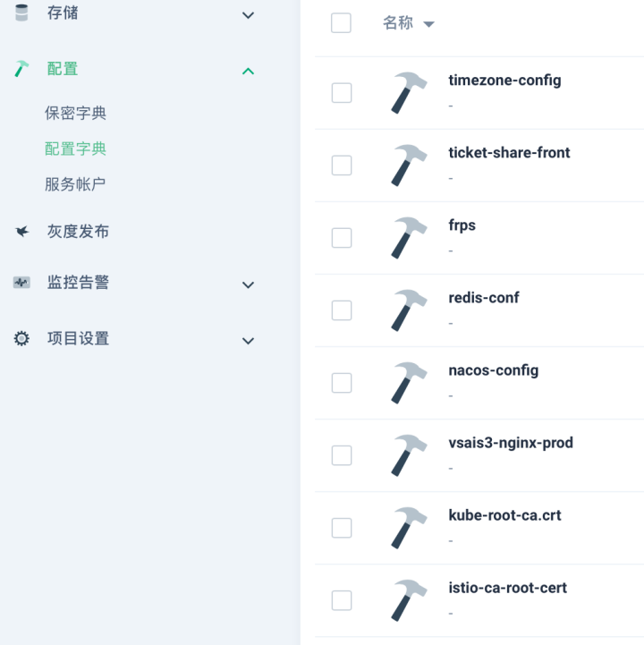Click the storage database icon in sidebar
This screenshot has height=645, width=644.
click(22, 13)
